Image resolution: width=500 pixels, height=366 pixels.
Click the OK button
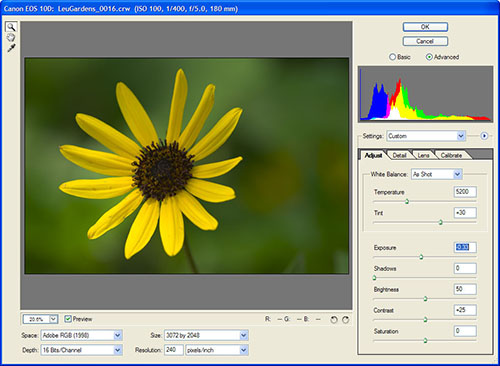point(425,27)
